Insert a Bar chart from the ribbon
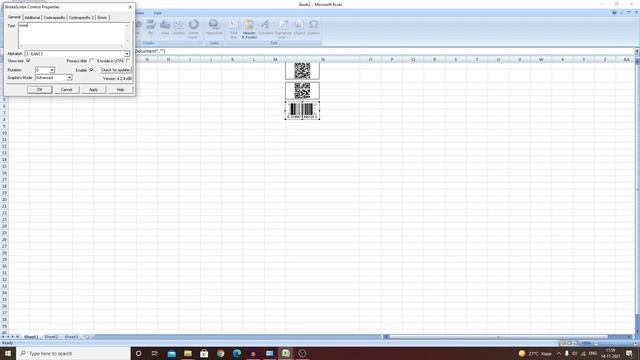This screenshot has height=360, width=640. (x=151, y=27)
